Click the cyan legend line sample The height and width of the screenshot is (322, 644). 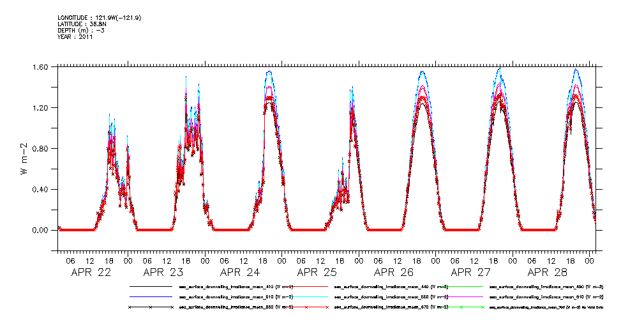click(307, 296)
